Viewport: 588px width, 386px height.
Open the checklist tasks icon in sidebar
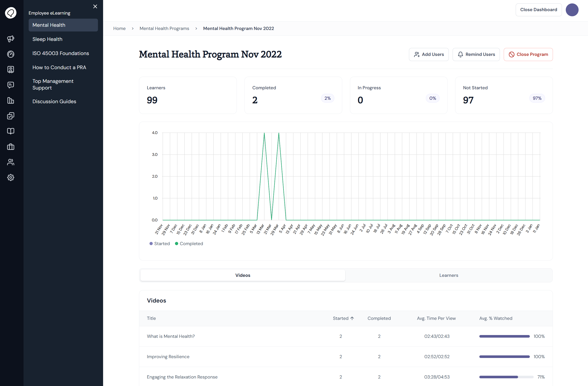(11, 116)
